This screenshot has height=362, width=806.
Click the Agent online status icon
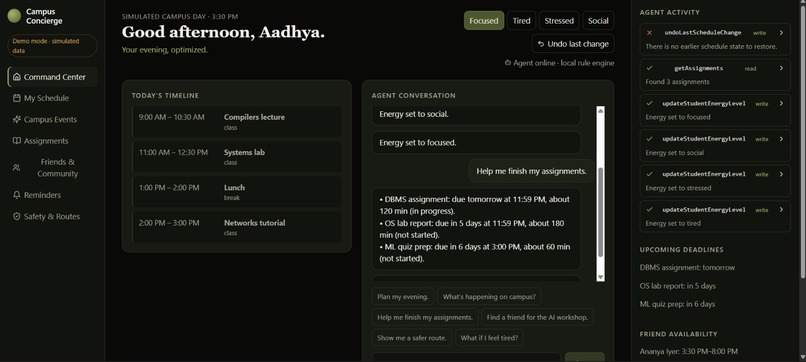(x=508, y=63)
